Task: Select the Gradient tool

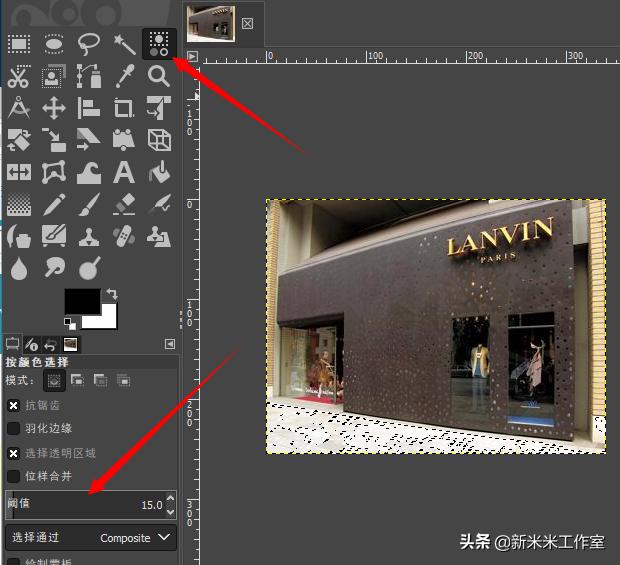Action: 19,204
